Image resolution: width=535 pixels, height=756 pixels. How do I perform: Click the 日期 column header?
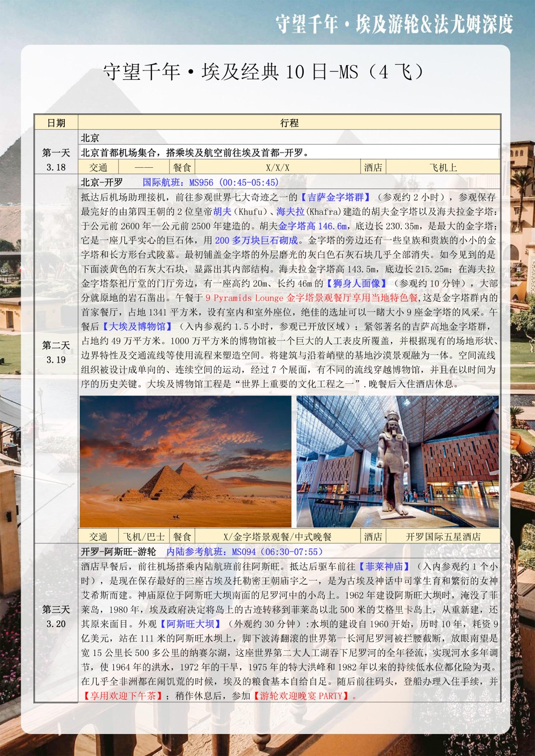56,123
